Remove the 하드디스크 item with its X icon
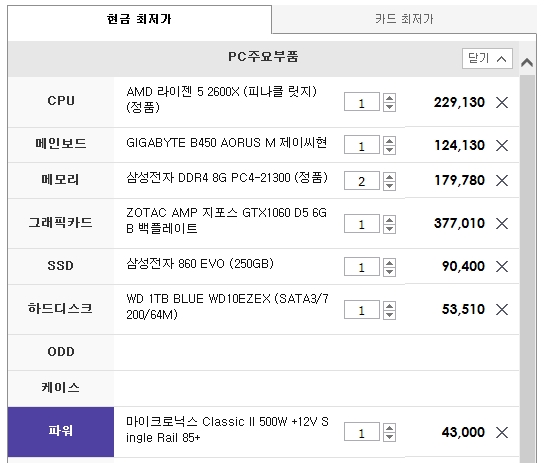 coord(502,309)
